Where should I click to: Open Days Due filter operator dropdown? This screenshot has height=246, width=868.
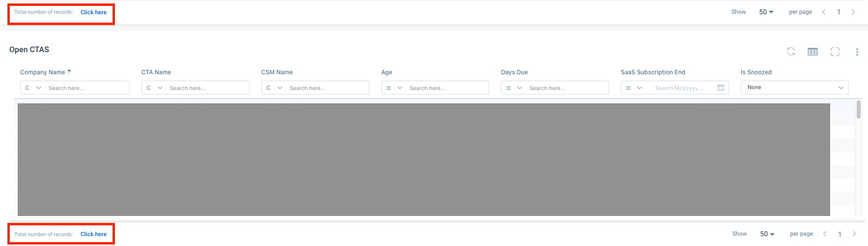pyautogui.click(x=514, y=88)
